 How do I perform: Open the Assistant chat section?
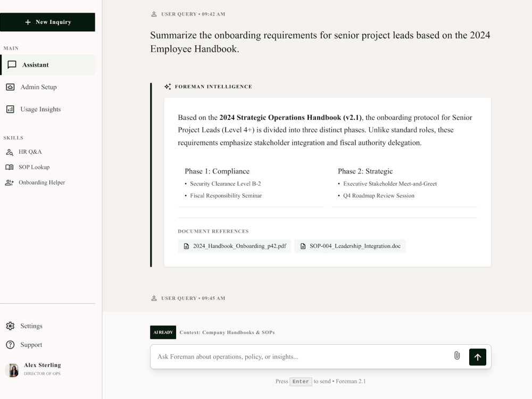point(47,65)
